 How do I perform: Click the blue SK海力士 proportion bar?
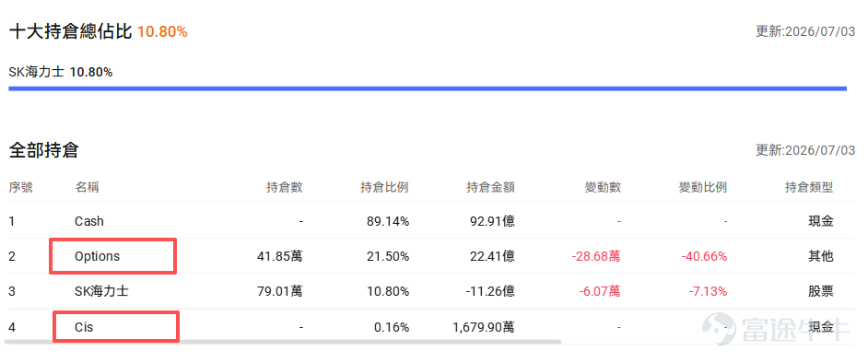click(428, 88)
